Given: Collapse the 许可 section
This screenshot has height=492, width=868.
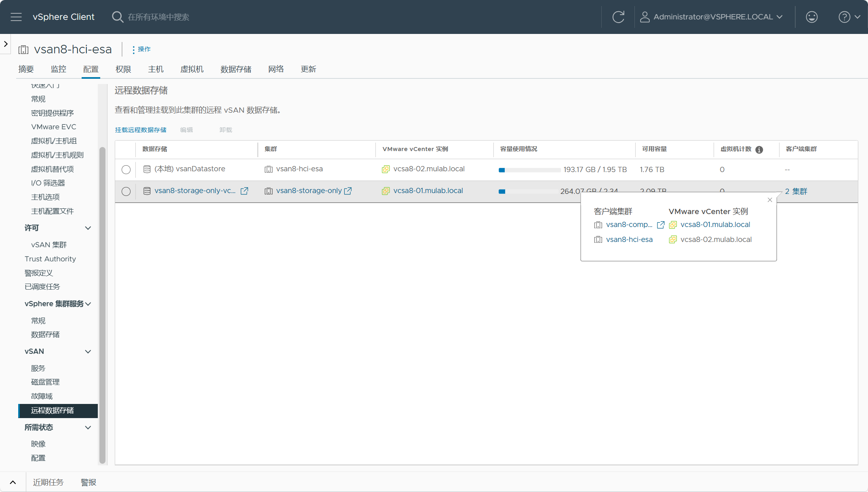Looking at the screenshot, I should click(88, 228).
